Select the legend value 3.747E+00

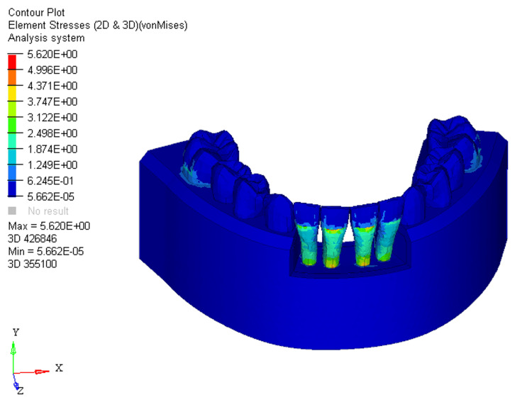(x=52, y=102)
